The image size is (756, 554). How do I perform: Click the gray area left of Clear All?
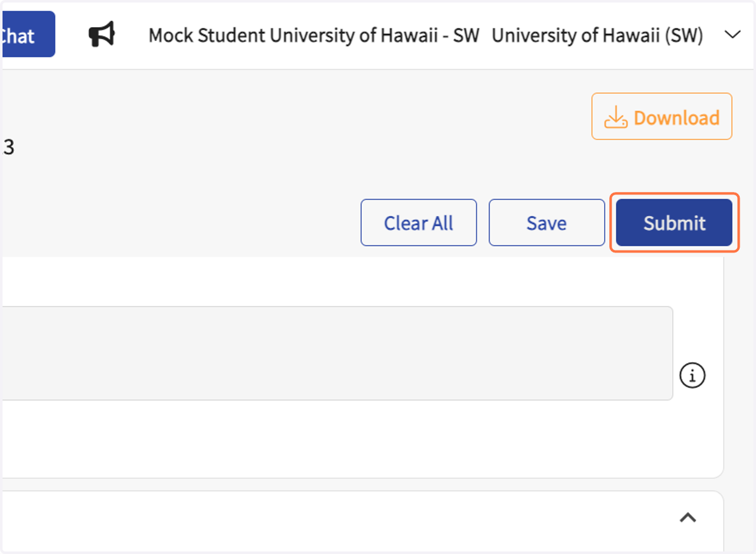tap(180, 223)
